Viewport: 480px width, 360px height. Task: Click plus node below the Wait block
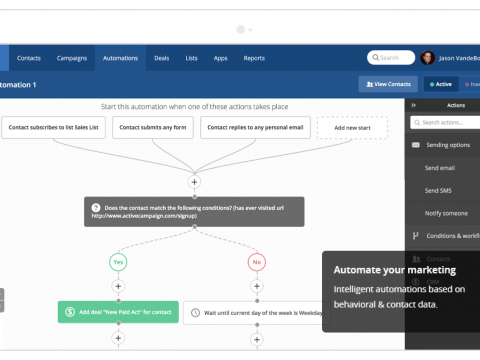[257, 340]
